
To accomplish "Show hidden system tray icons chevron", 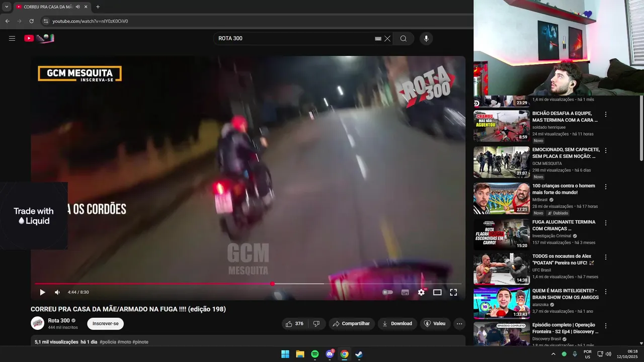I will click(553, 354).
